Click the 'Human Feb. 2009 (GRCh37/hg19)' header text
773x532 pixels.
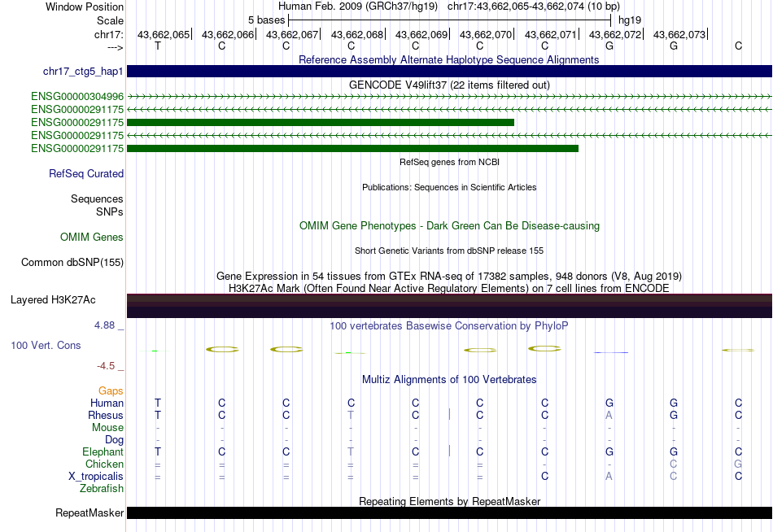(358, 7)
